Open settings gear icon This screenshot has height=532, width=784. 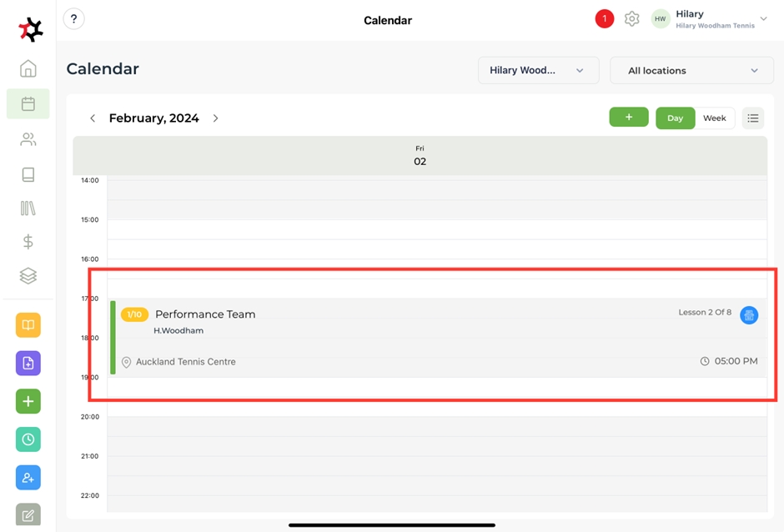tap(632, 19)
